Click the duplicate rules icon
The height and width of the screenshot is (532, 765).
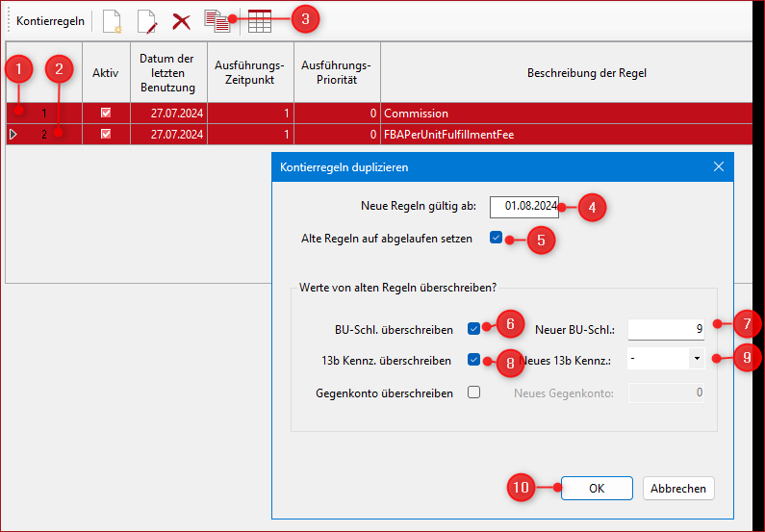click(216, 21)
